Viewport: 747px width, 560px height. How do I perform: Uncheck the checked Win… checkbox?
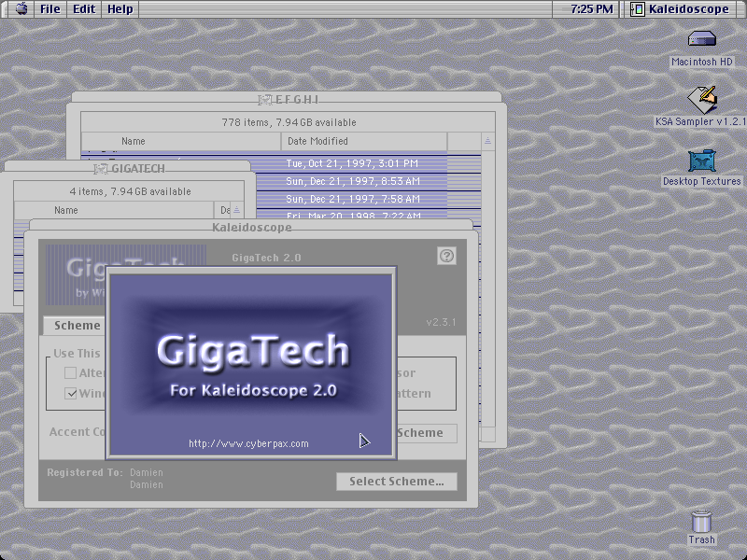click(71, 393)
